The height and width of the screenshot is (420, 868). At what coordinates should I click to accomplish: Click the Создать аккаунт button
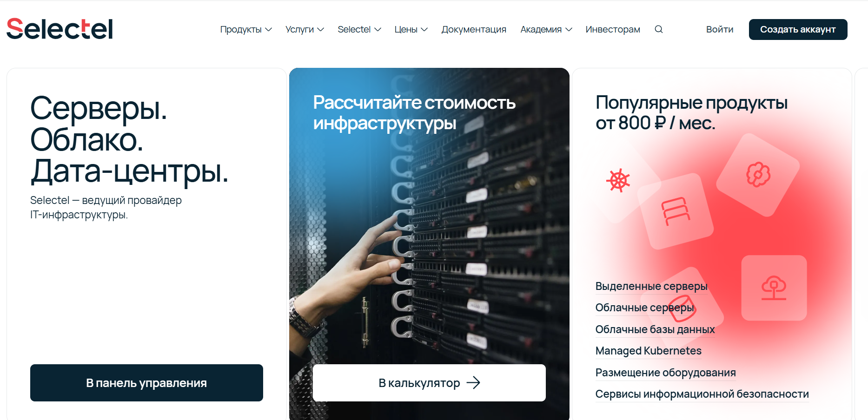(798, 29)
